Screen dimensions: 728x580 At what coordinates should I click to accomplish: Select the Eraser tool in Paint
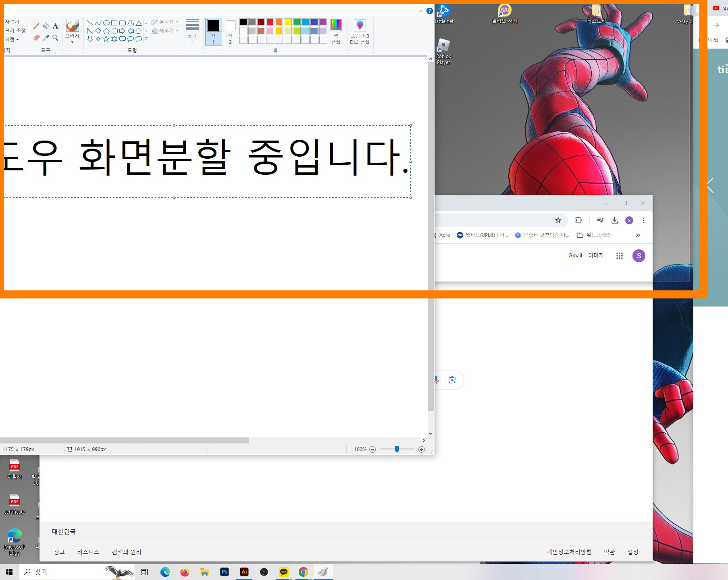36,38
